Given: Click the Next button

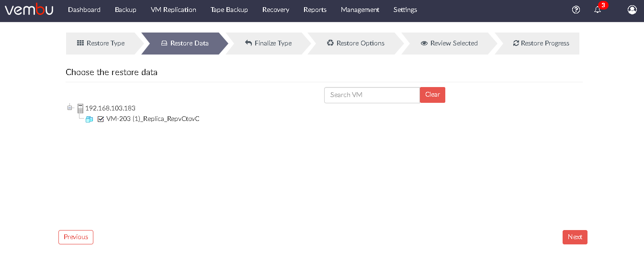Looking at the screenshot, I should (575, 237).
